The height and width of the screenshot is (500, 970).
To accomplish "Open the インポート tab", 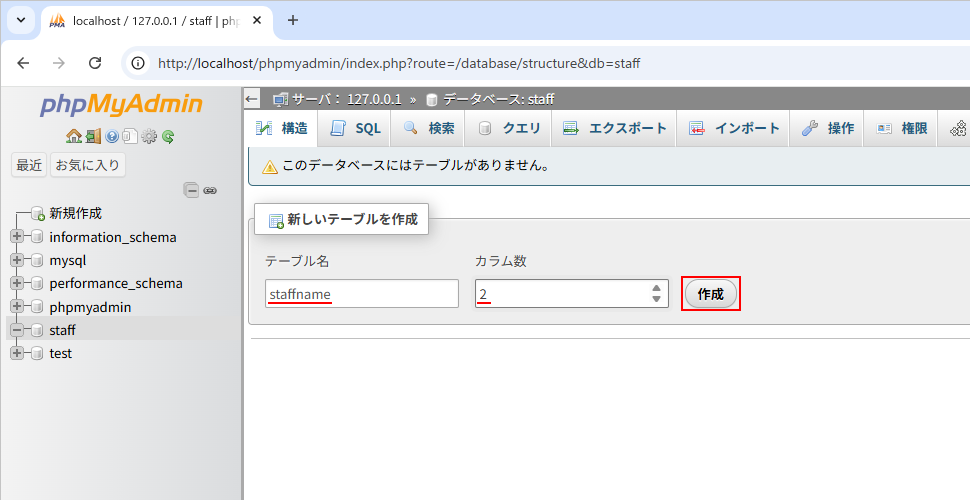I will [x=735, y=128].
